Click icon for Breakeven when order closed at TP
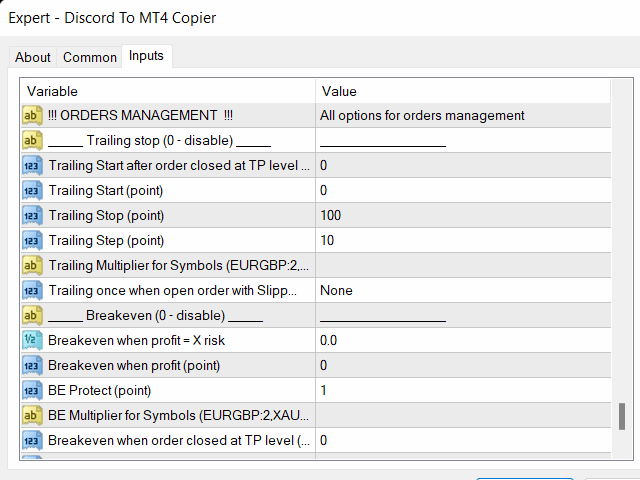 point(32,440)
